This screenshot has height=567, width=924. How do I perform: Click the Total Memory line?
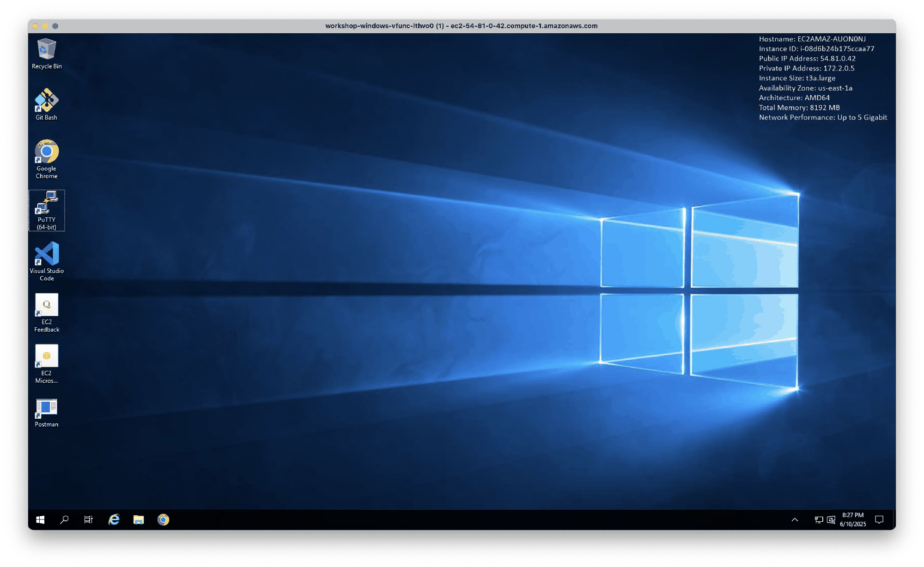pos(799,108)
